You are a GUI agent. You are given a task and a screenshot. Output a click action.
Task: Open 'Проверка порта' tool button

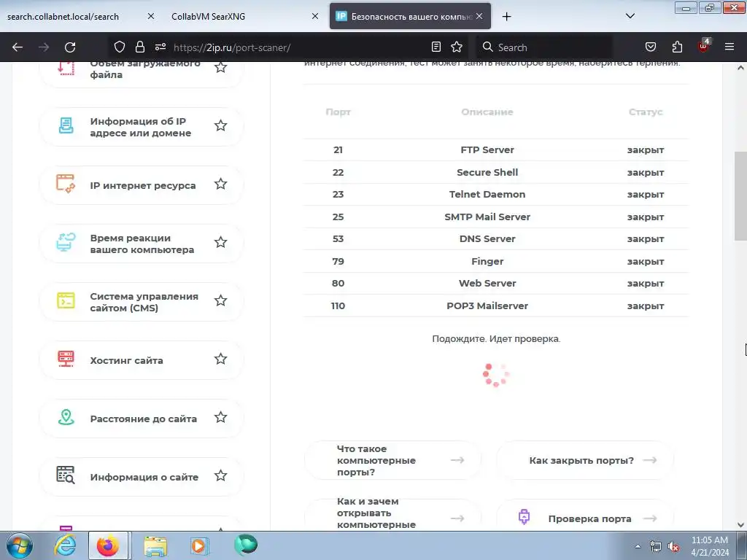pyautogui.click(x=585, y=515)
